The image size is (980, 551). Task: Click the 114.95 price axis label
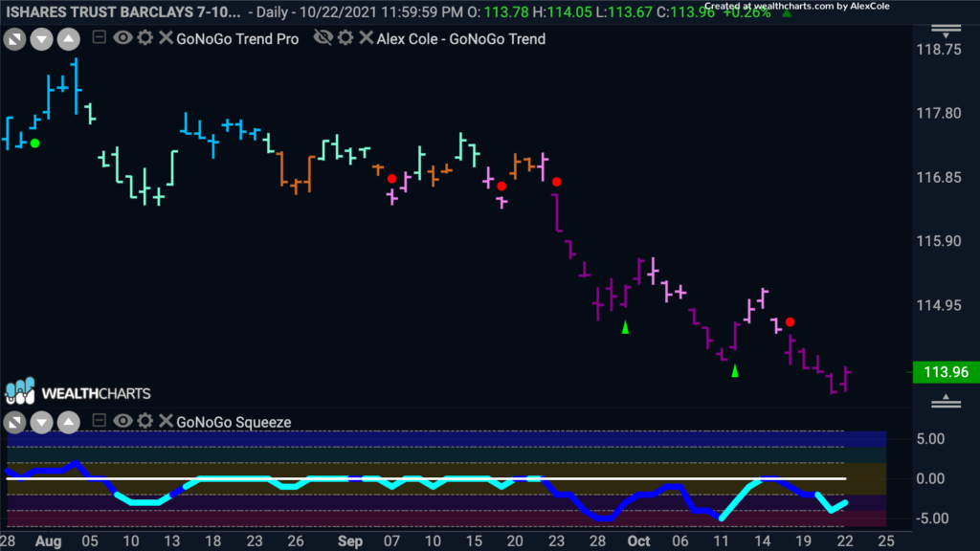939,305
